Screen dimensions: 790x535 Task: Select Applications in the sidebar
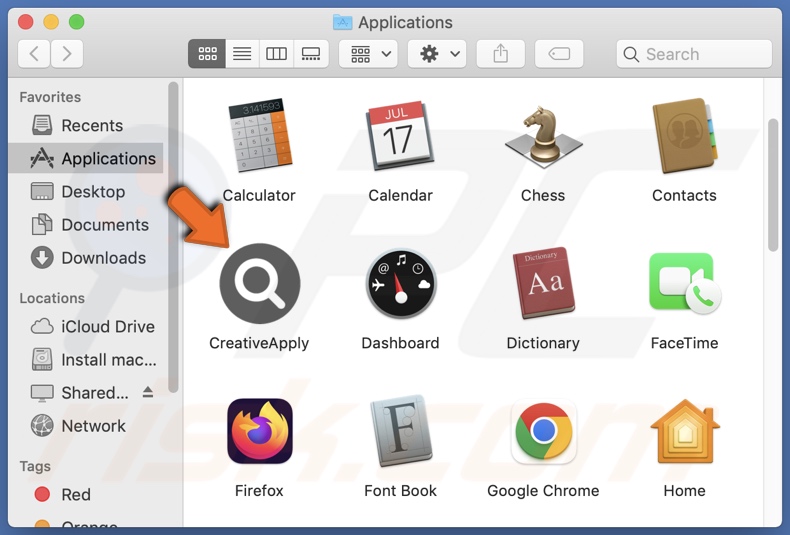(x=86, y=158)
